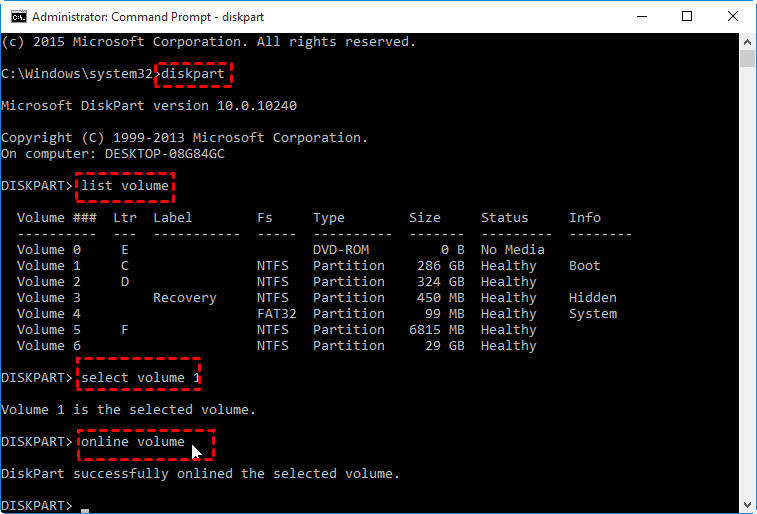Click 'Volume 1 is the selected volume.' message

pos(128,410)
